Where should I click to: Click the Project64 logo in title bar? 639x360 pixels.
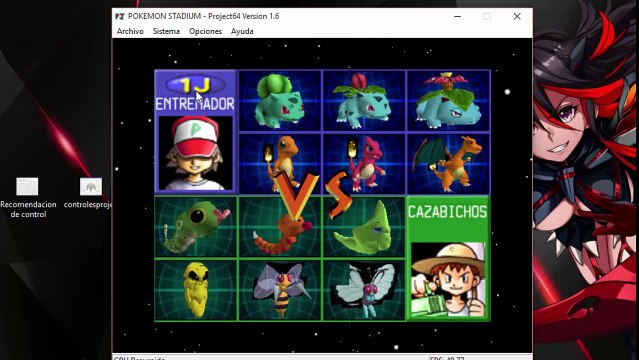(x=119, y=16)
